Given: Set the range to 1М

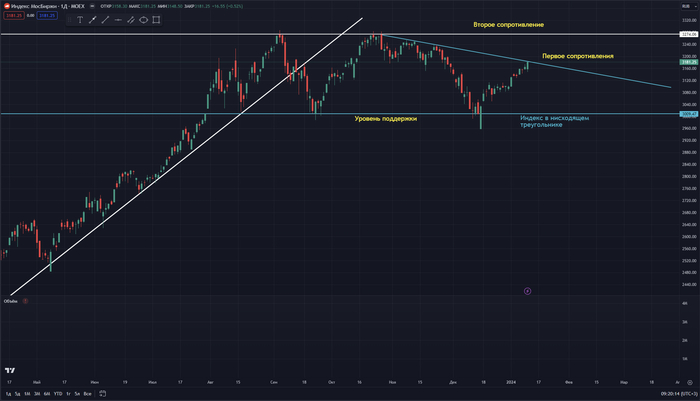Looking at the screenshot, I should point(27,393).
